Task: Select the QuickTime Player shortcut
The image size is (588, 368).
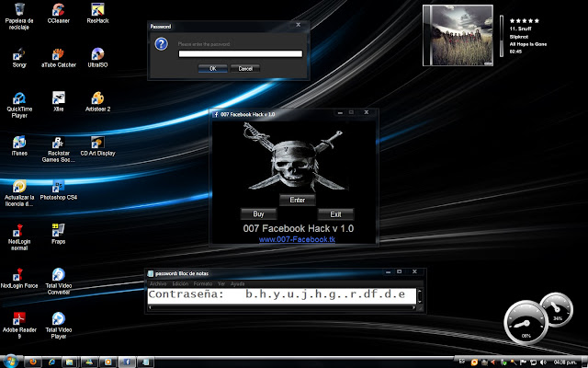Action: [19, 105]
